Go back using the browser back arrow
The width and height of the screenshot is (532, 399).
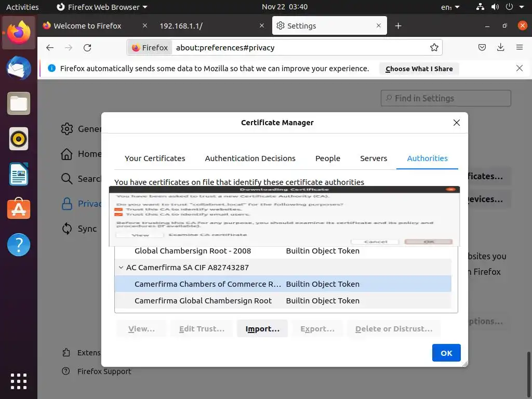tap(50, 47)
